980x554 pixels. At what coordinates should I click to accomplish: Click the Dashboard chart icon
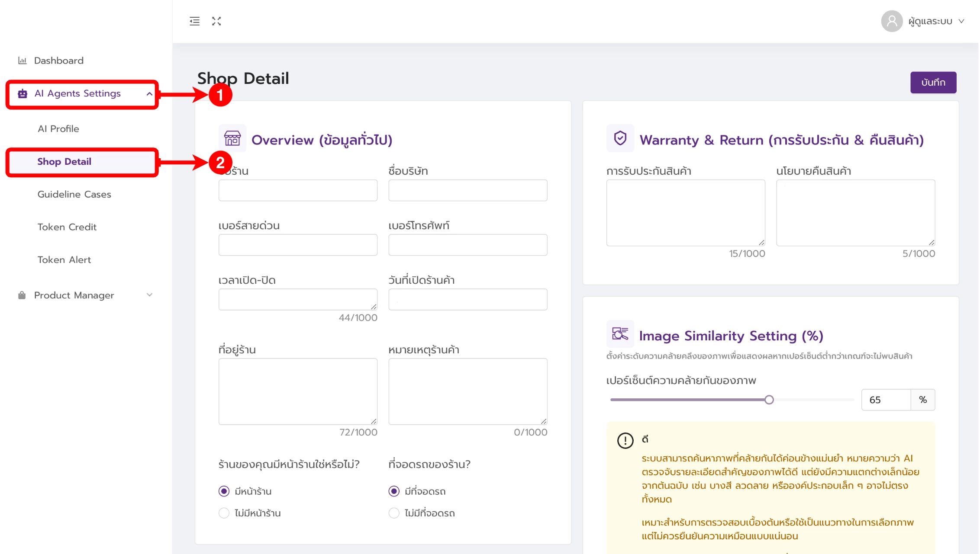click(x=22, y=61)
